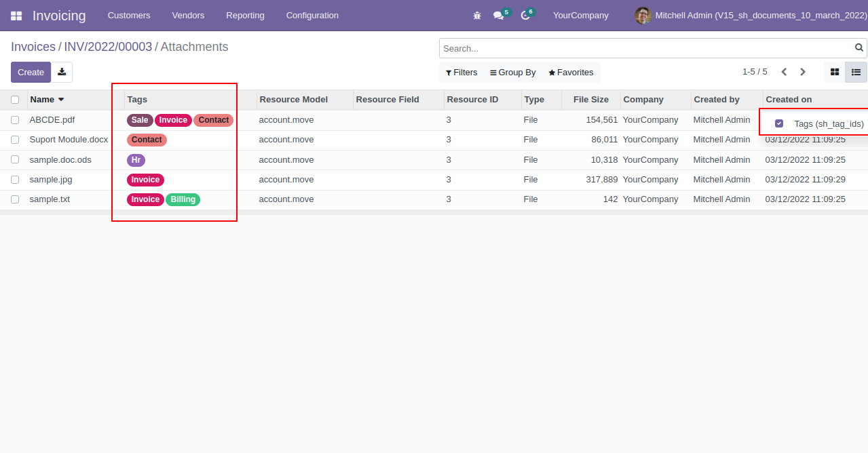Expand the Group By dropdown
868x453 pixels.
pyautogui.click(x=513, y=73)
